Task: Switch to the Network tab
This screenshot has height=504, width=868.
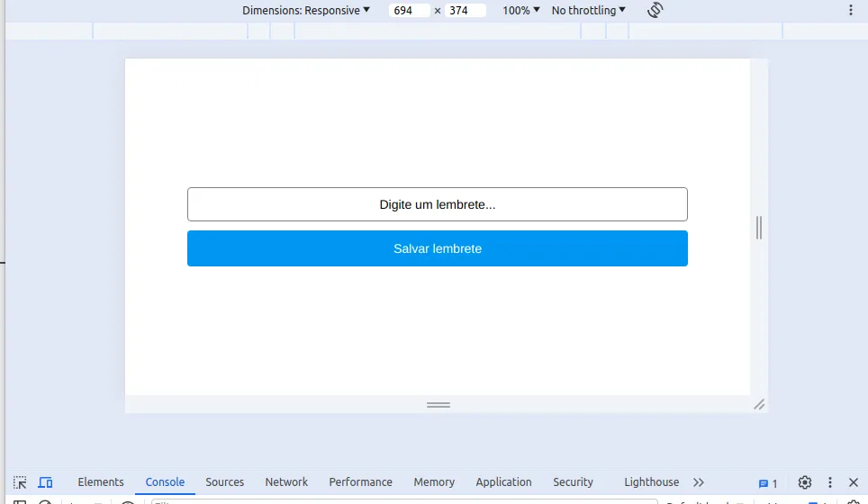Action: [286, 481]
